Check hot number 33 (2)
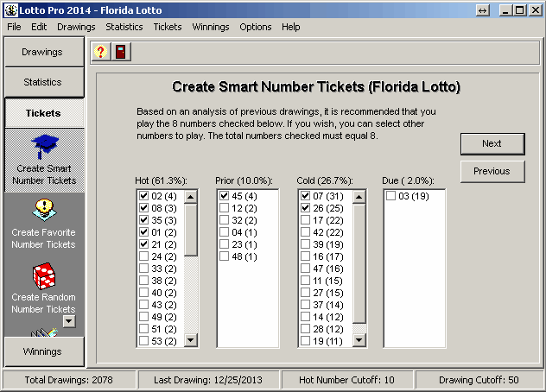Image resolution: width=546 pixels, height=392 pixels. tap(143, 269)
